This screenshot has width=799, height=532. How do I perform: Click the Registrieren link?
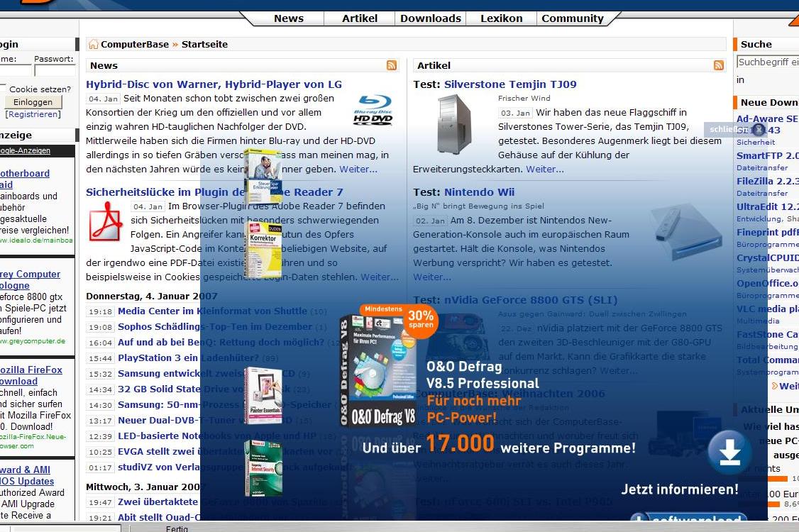33,114
